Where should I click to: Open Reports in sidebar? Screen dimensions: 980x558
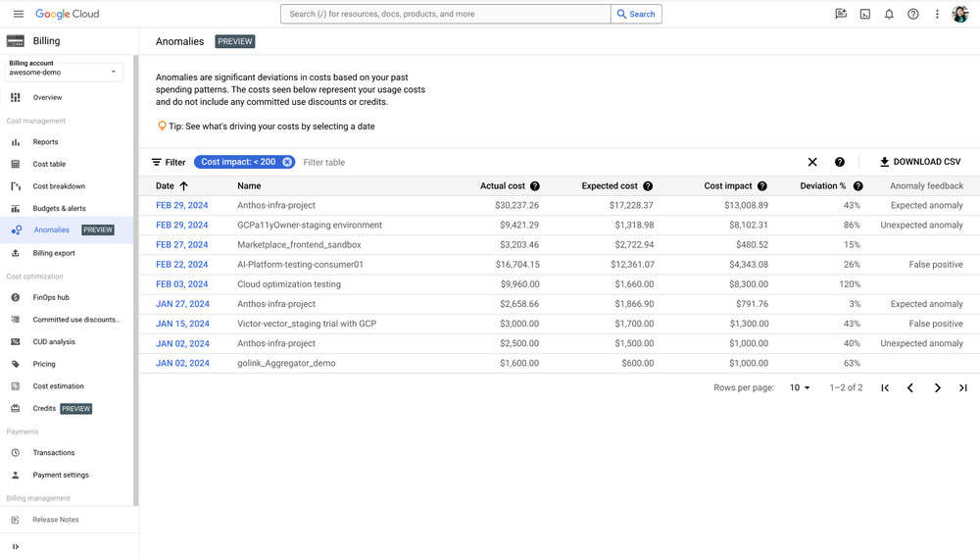[x=45, y=142]
